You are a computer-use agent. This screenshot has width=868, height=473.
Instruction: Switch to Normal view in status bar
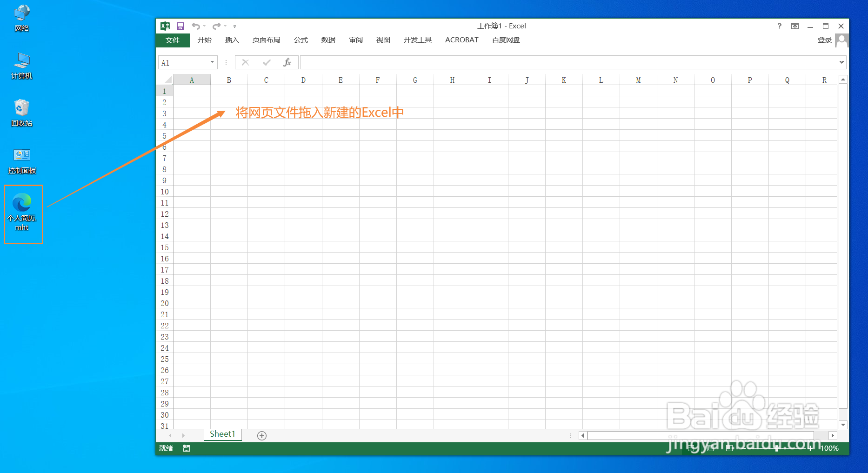click(x=691, y=448)
